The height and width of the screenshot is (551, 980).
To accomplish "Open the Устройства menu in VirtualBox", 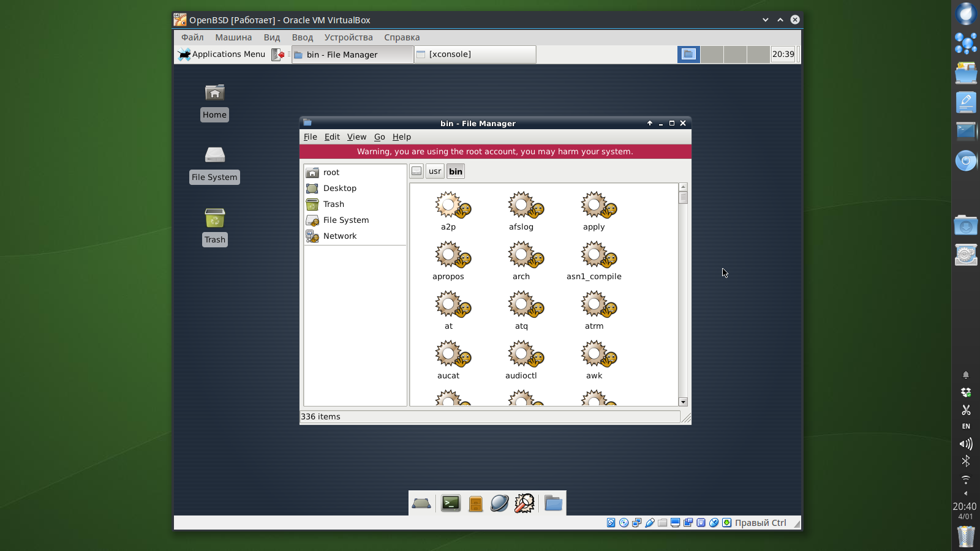I will pos(349,37).
